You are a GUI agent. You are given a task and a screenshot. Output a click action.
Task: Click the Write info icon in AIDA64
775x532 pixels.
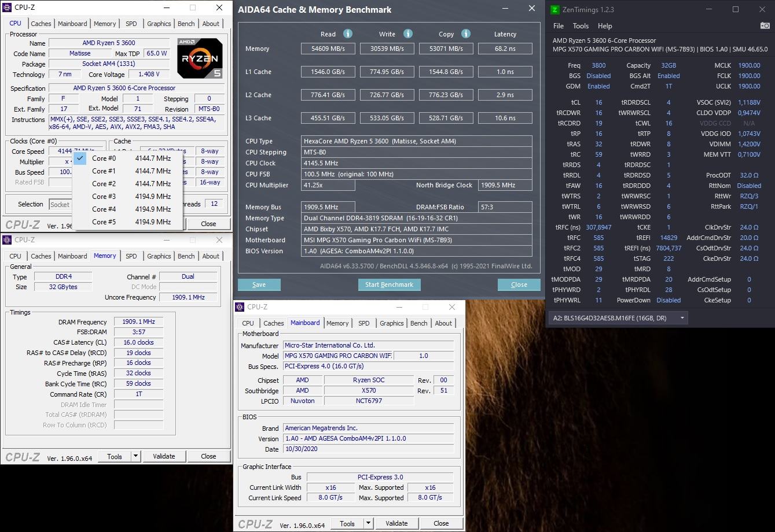coord(408,34)
